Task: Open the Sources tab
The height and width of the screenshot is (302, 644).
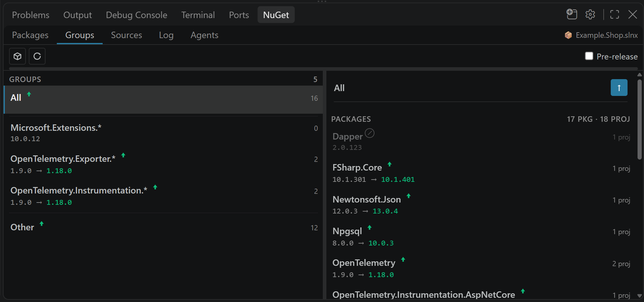Action: pos(127,35)
